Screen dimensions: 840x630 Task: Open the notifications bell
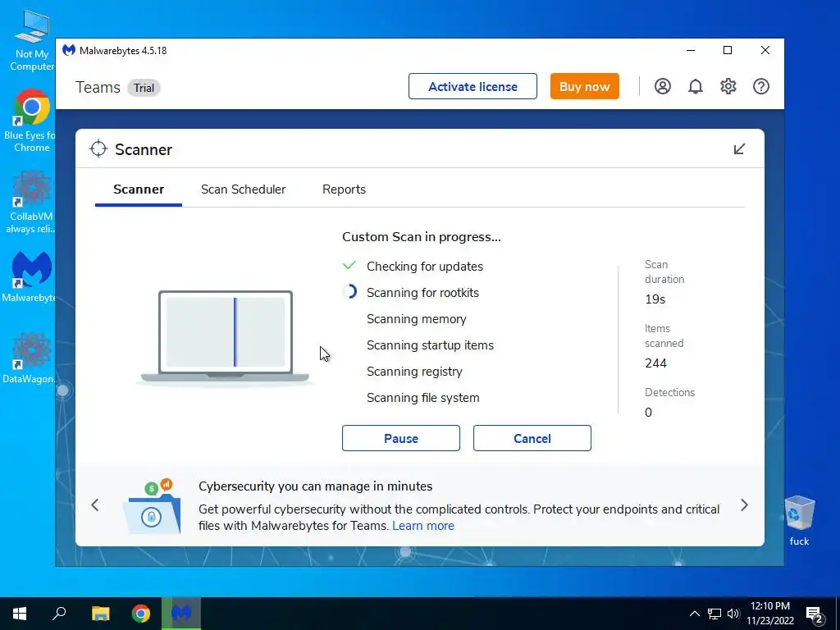pos(696,86)
